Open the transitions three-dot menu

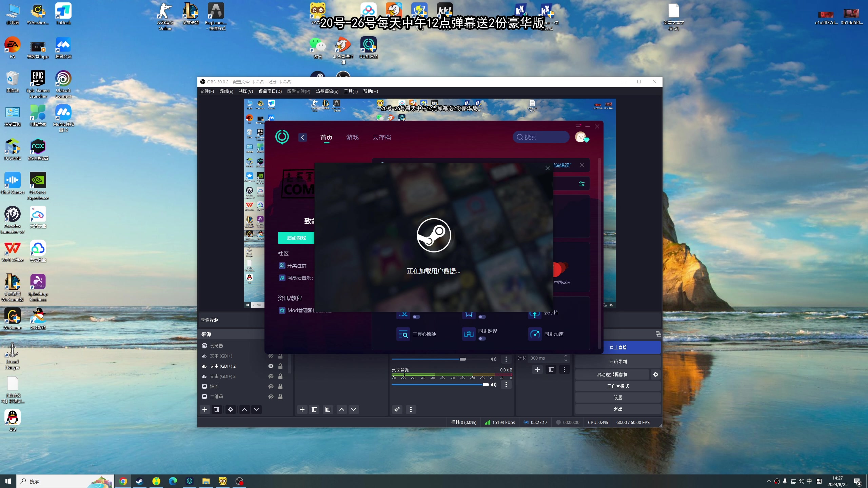[x=565, y=369]
